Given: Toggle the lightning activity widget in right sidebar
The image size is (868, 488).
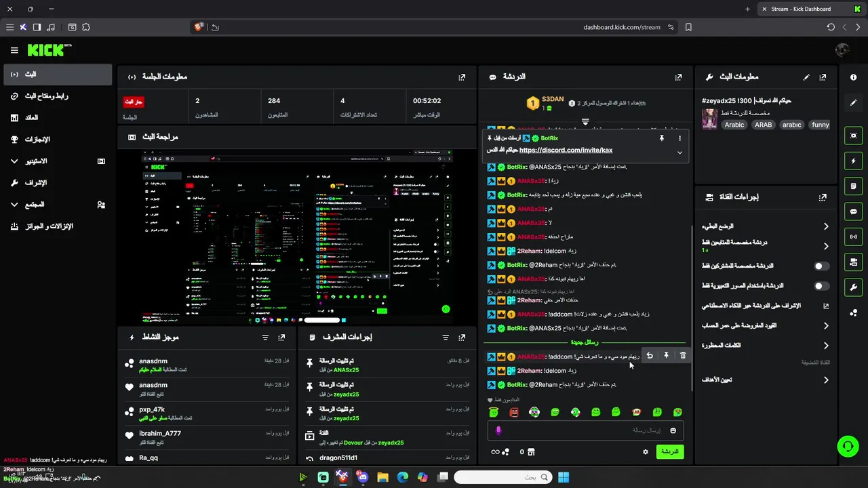Looking at the screenshot, I should 853,161.
